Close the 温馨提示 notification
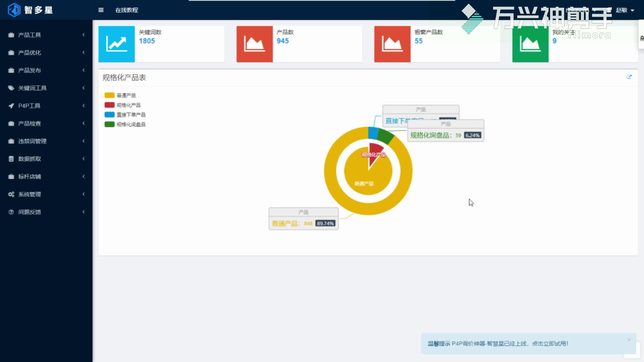Viewport: 644px width, 362px height. tap(629, 340)
